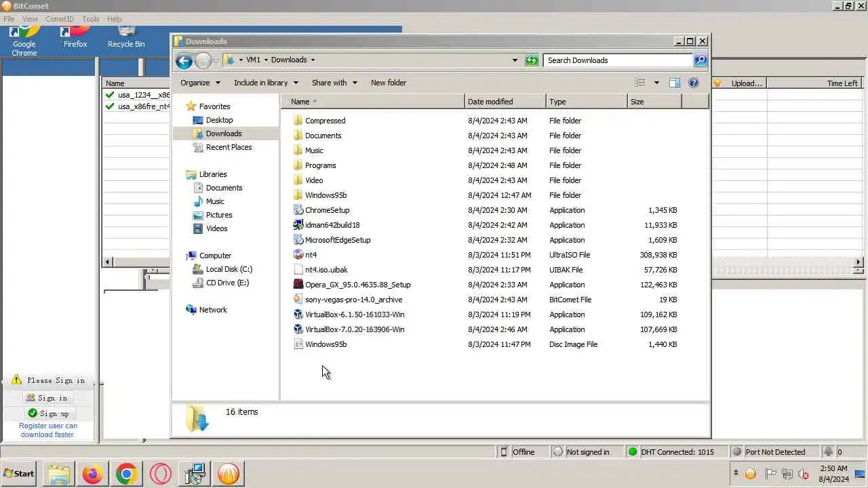868x488 pixels.
Task: Open File Explorer from the taskbar
Action: click(59, 474)
